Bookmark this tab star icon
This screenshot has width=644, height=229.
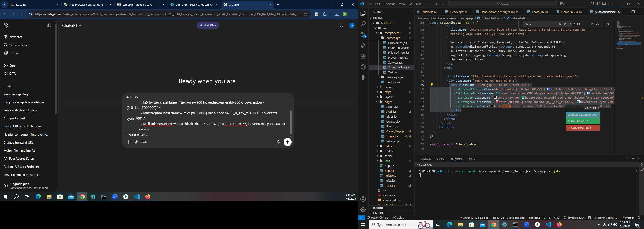[305, 14]
